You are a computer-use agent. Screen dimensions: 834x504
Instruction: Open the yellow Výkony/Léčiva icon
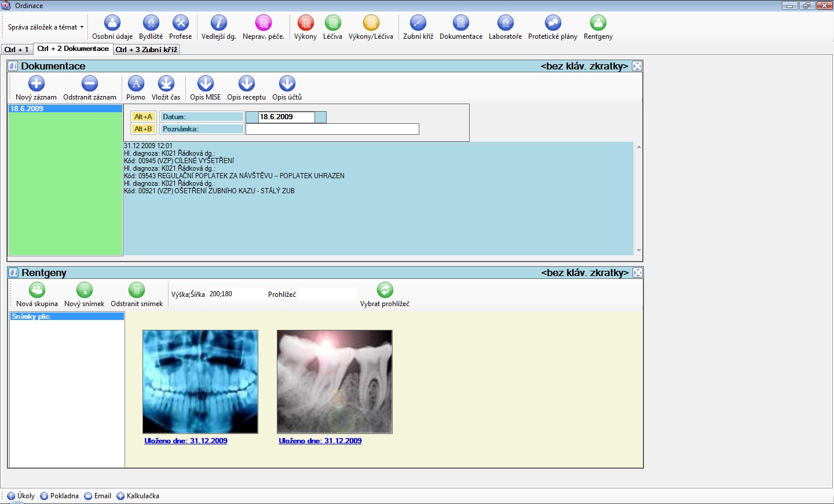[371, 23]
